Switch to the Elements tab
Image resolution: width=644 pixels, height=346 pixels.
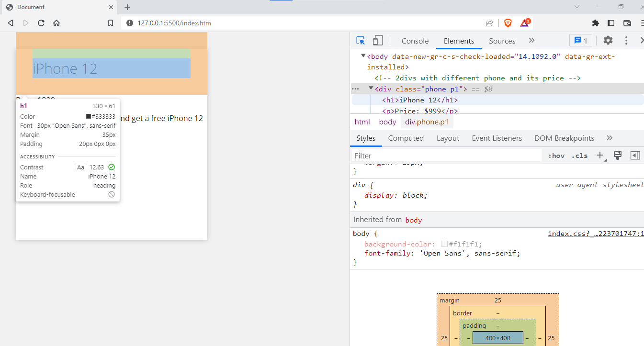(459, 41)
